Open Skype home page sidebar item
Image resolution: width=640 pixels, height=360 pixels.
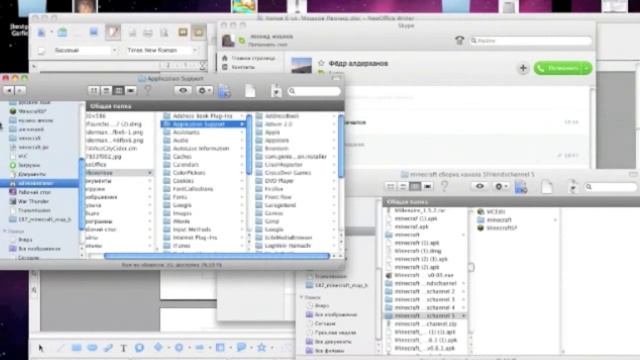(x=249, y=58)
